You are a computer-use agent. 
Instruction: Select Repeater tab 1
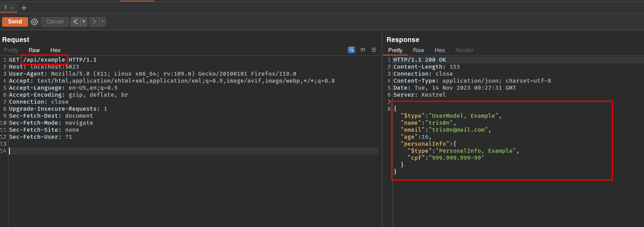(x=5, y=8)
